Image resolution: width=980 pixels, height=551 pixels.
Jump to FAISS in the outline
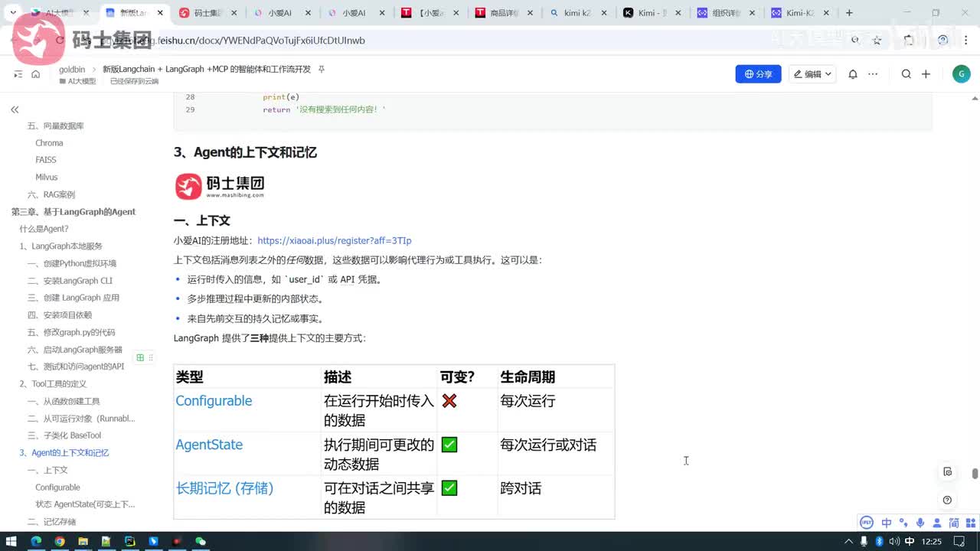point(46,160)
